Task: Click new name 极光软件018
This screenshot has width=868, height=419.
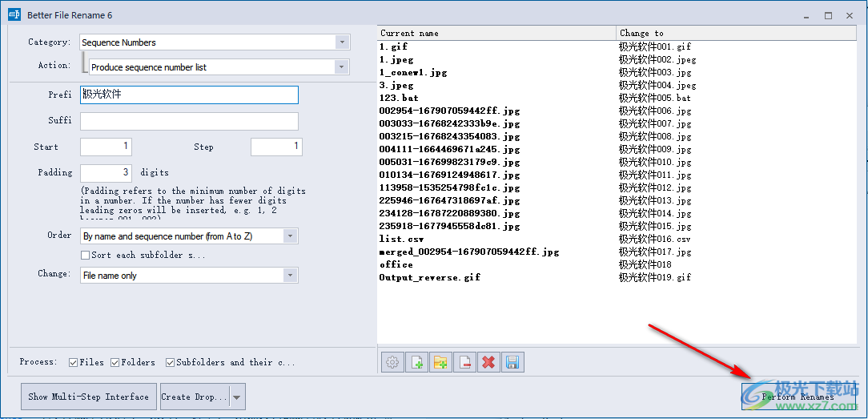Action: coord(645,264)
